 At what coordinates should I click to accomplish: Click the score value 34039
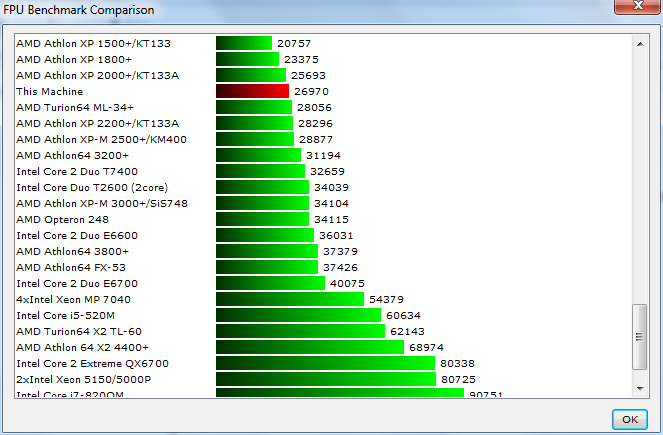pyautogui.click(x=332, y=188)
